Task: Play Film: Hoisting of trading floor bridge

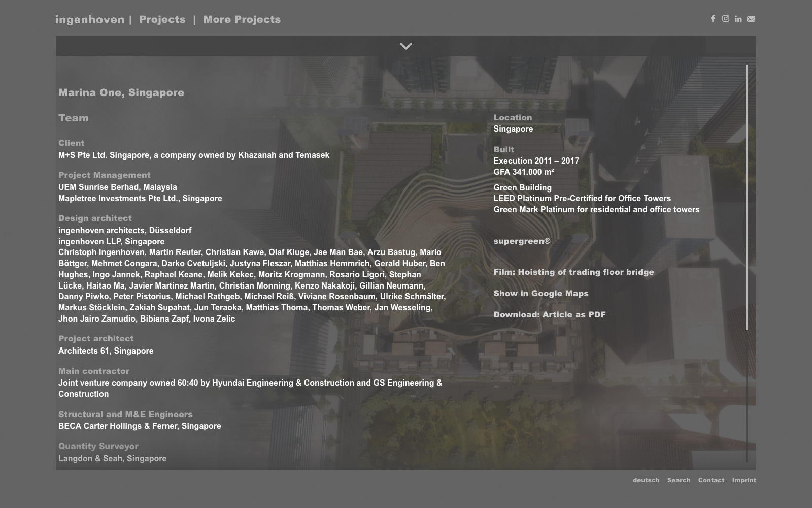Action: [573, 272]
